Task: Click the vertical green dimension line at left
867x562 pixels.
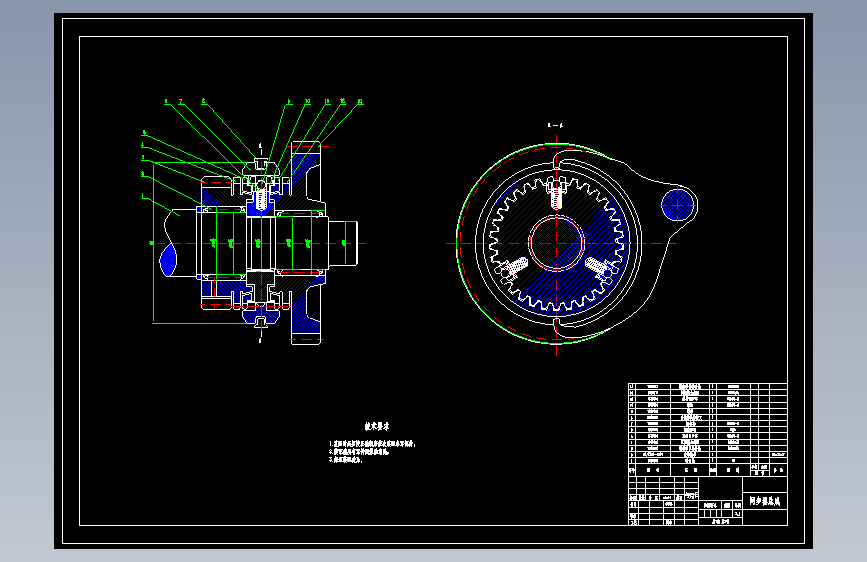Action: point(153,243)
